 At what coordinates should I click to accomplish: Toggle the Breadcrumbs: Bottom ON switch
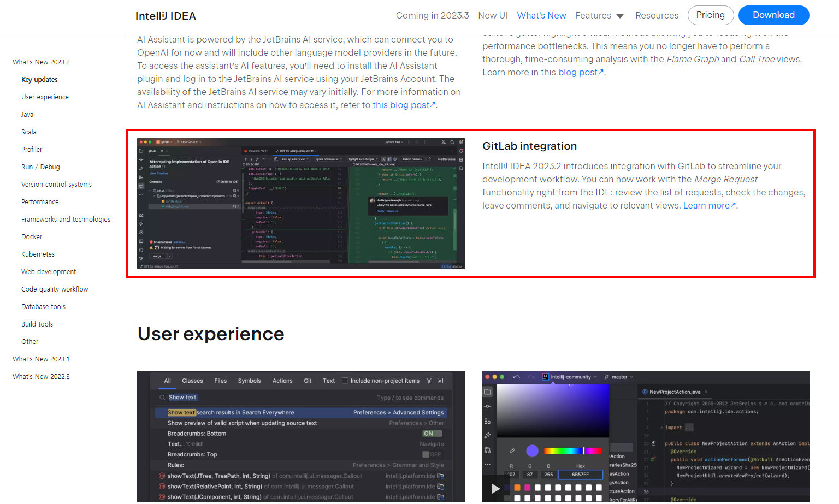pos(432,434)
